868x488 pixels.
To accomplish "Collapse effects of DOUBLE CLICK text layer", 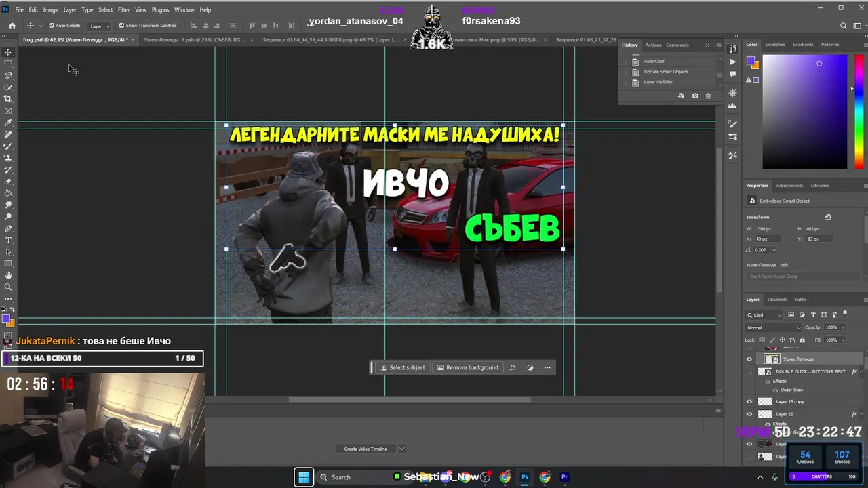I will pyautogui.click(x=862, y=371).
